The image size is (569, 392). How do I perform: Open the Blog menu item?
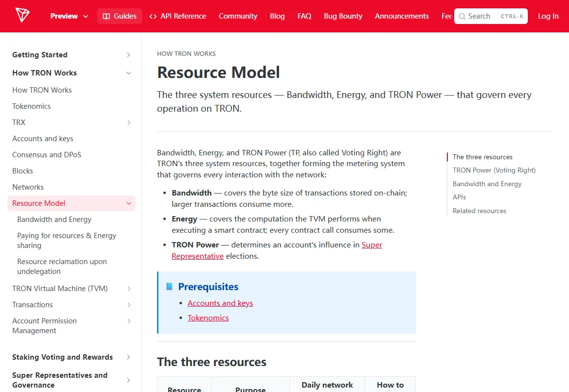[x=277, y=16]
